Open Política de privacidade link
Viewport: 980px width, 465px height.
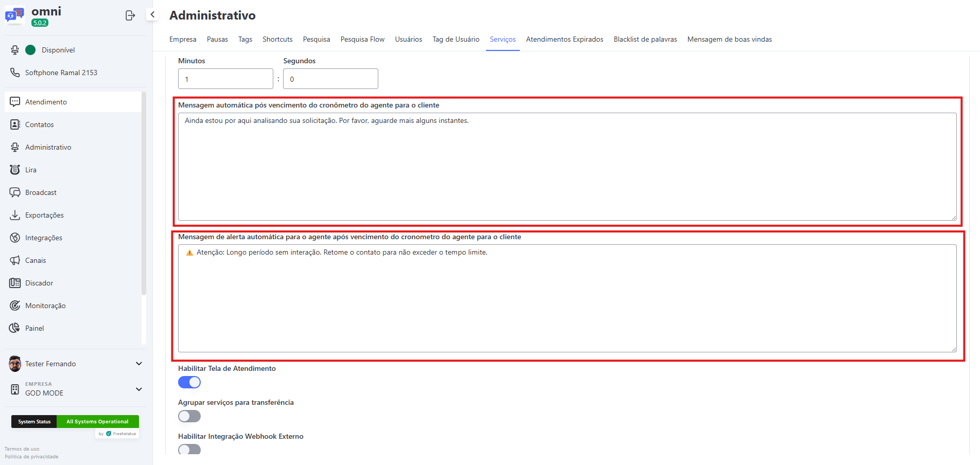point(31,456)
